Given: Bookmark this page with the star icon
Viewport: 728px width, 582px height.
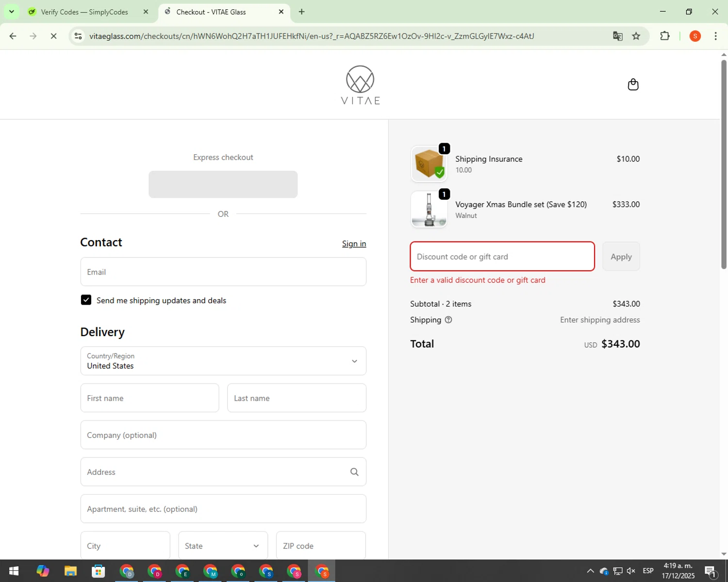Looking at the screenshot, I should 636,36.
